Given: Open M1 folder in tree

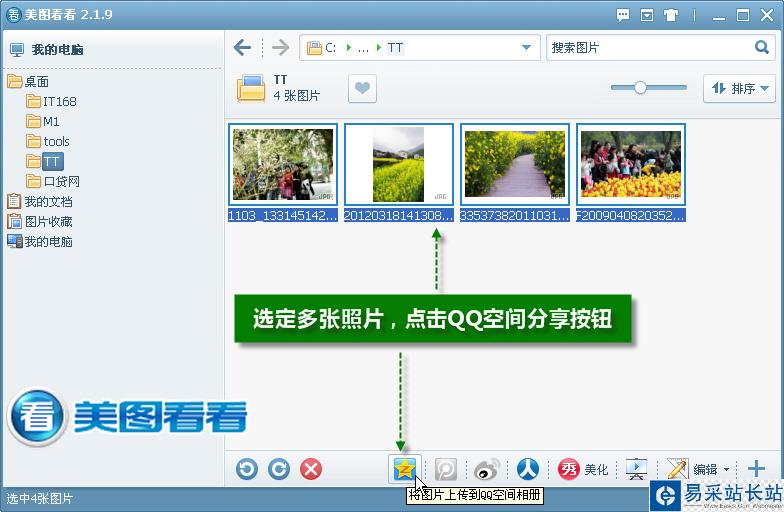Looking at the screenshot, I should [43, 122].
